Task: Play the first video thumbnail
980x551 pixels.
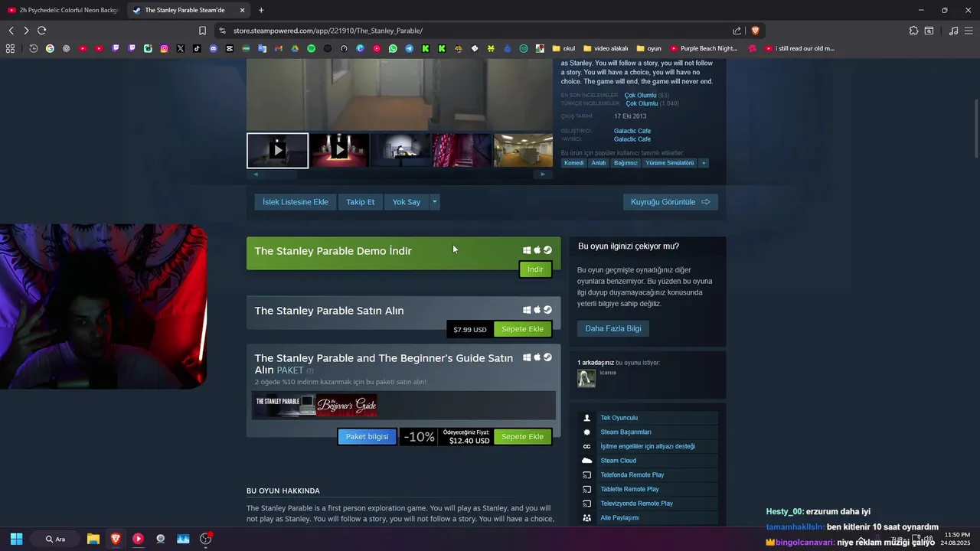Action: [277, 151]
